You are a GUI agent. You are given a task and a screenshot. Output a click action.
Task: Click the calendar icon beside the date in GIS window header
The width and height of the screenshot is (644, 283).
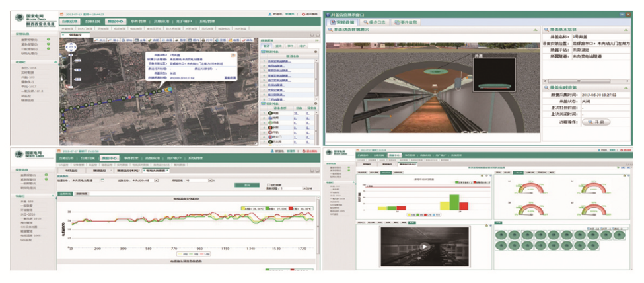pos(61,14)
